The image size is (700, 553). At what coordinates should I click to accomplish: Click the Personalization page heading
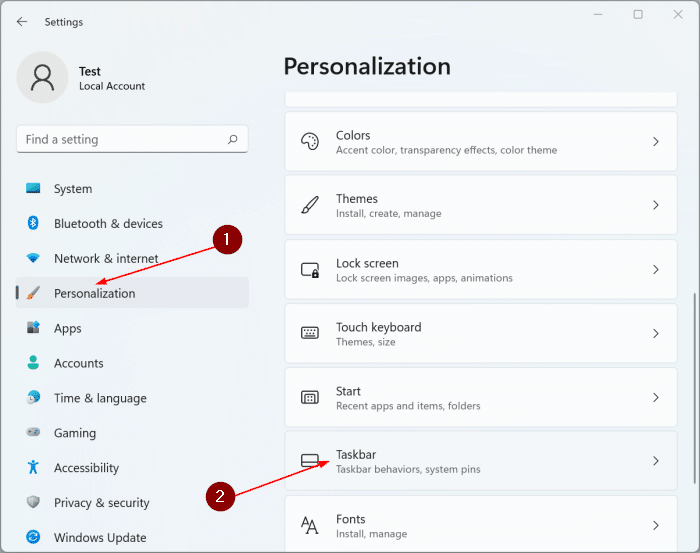[x=367, y=66]
